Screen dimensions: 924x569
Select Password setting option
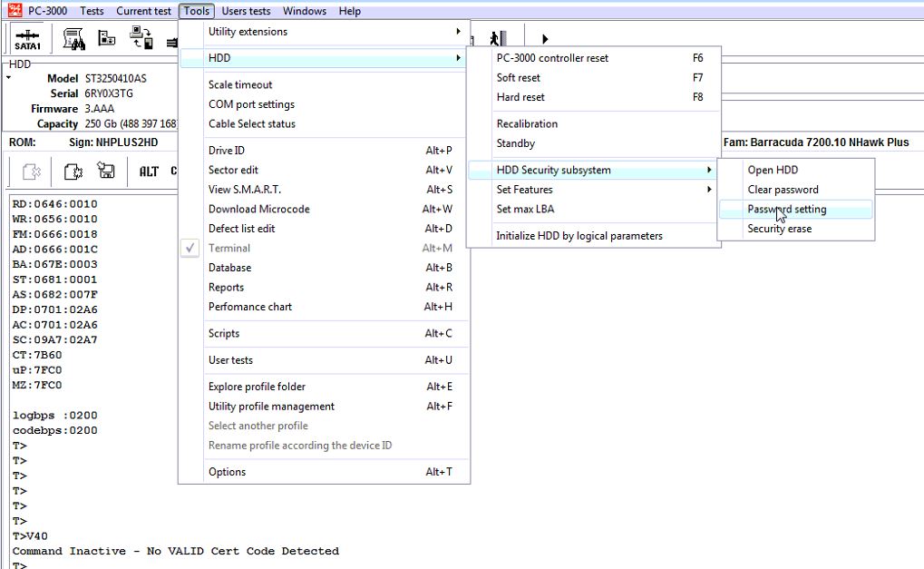coord(795,209)
